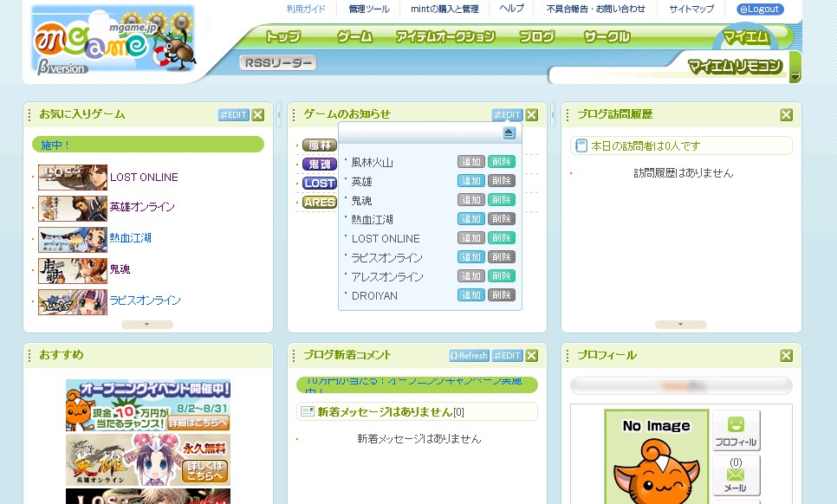Open the アイテムオークション navigation tab
The image size is (837, 504).
coord(444,36)
